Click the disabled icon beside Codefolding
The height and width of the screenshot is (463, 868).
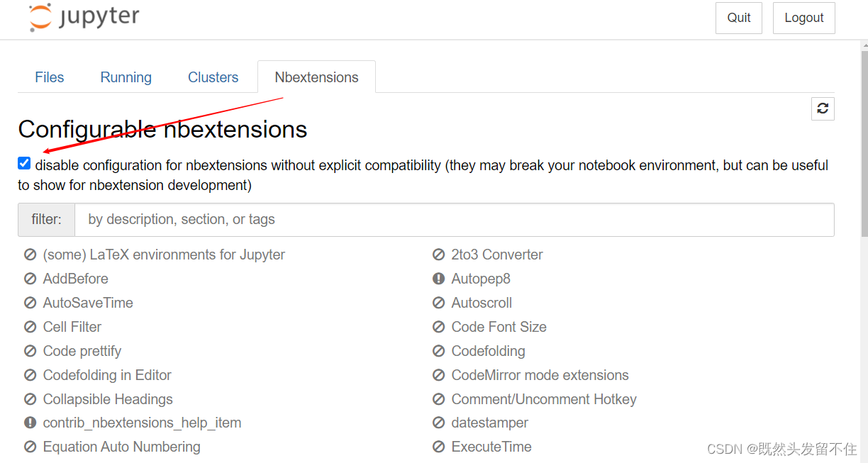tap(439, 351)
